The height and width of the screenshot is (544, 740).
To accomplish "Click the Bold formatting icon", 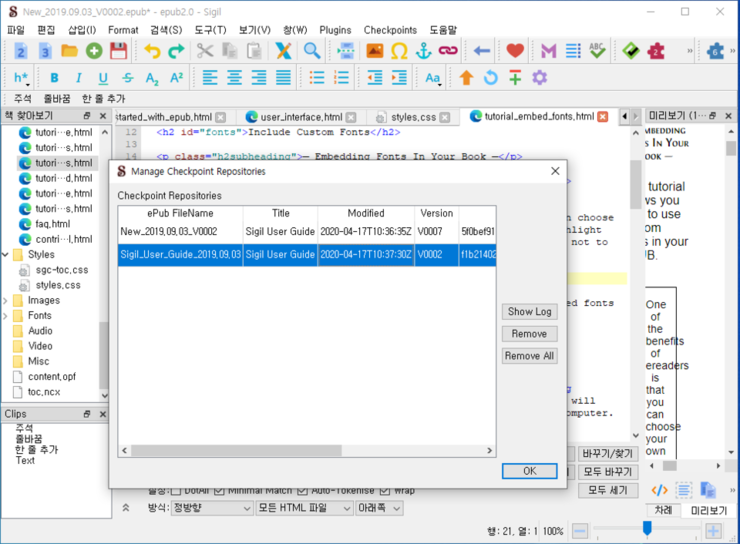I will click(54, 78).
